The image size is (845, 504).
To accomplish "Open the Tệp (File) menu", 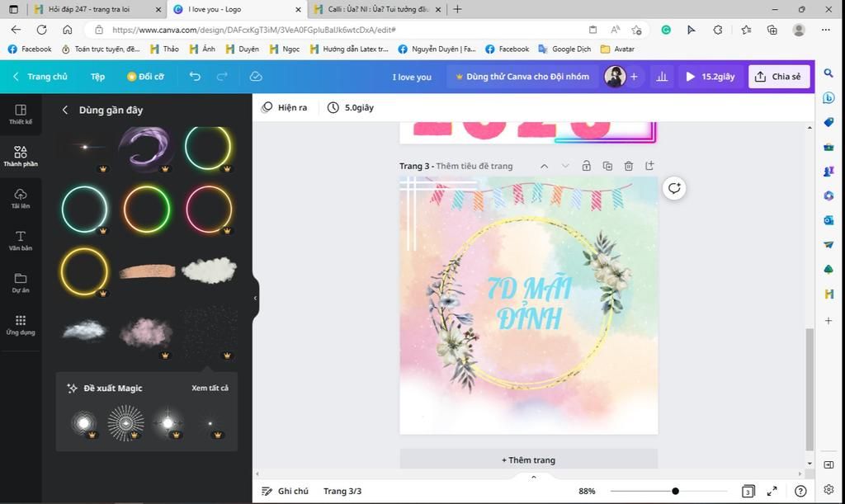I will [x=97, y=77].
